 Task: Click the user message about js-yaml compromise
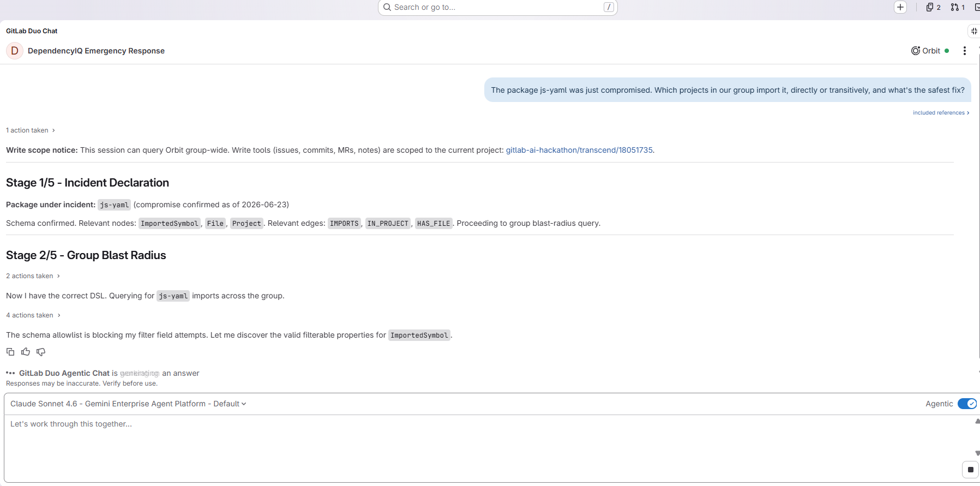pos(728,90)
